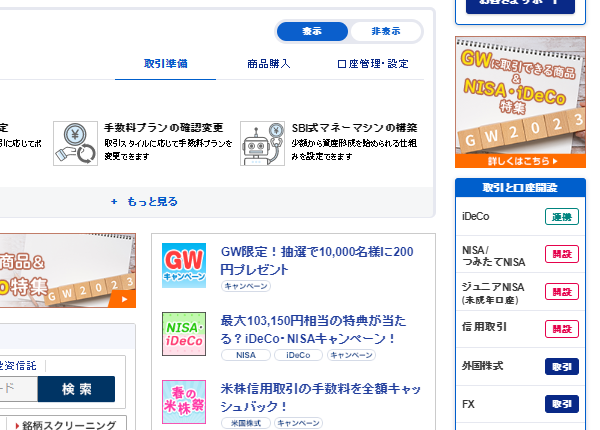Click キャンペーン tag under GW限定 article
The height and width of the screenshot is (430, 600).
coord(246,286)
